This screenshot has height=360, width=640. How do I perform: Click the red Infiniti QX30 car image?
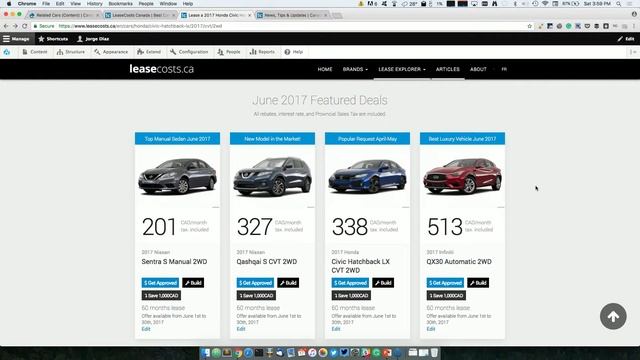coord(462,176)
